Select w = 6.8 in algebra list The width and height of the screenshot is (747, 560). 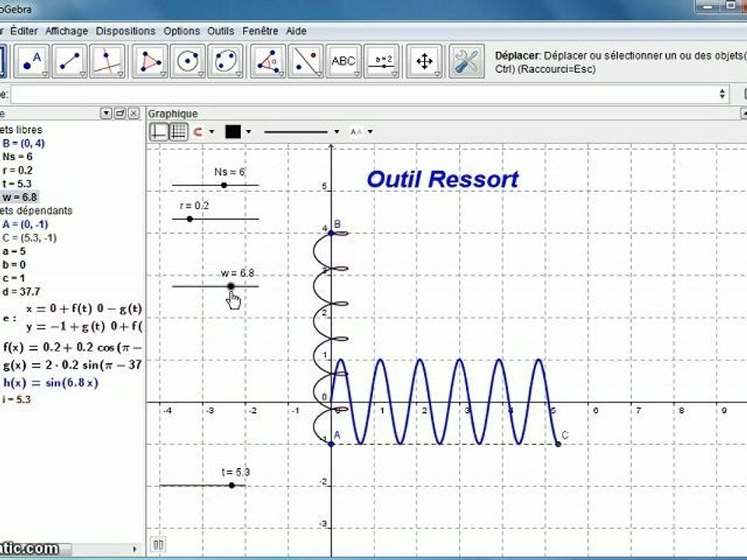19,197
